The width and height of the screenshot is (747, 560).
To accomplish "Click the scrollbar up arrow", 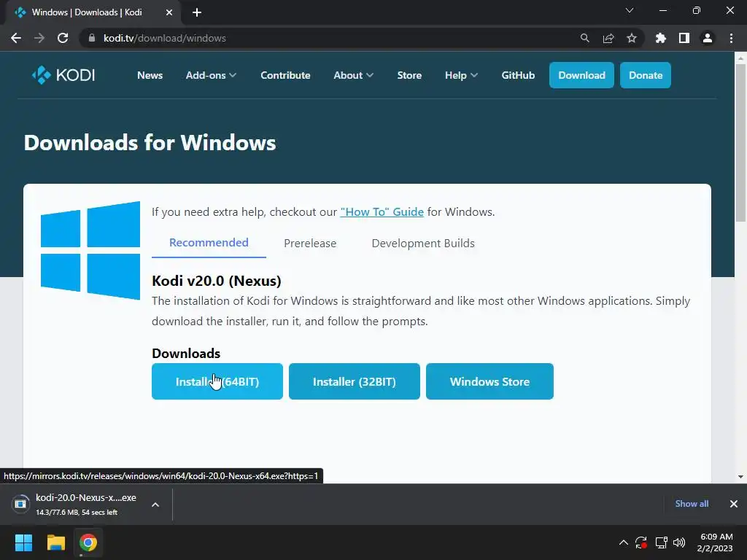I will point(740,58).
